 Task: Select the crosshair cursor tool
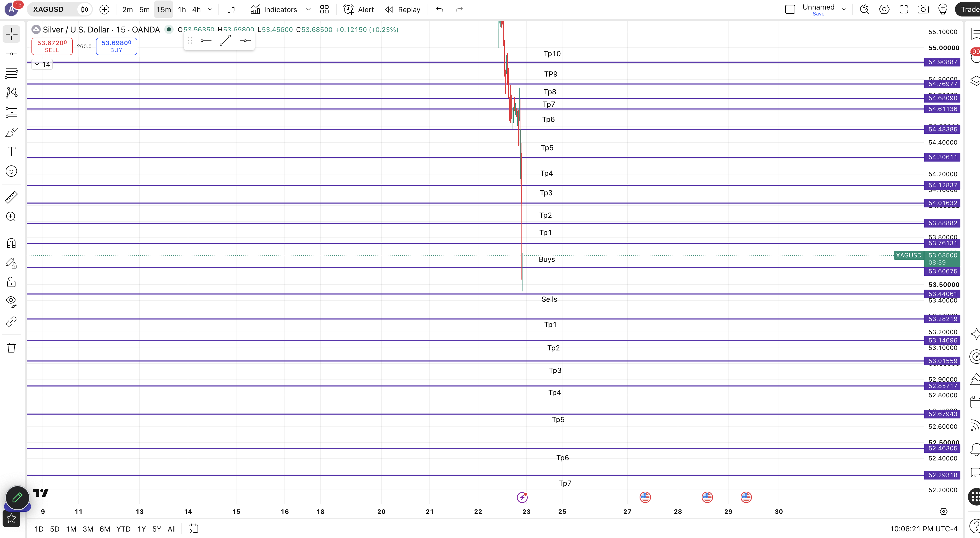pyautogui.click(x=11, y=34)
